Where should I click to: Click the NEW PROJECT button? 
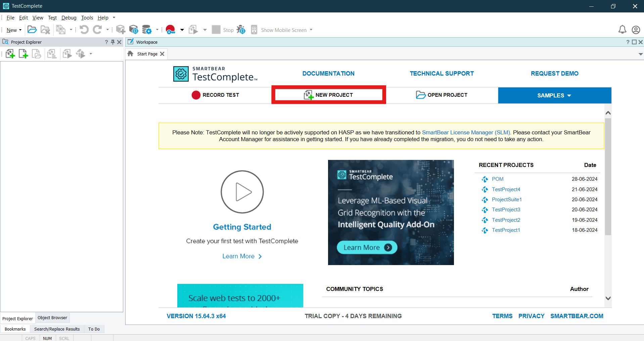click(x=328, y=95)
